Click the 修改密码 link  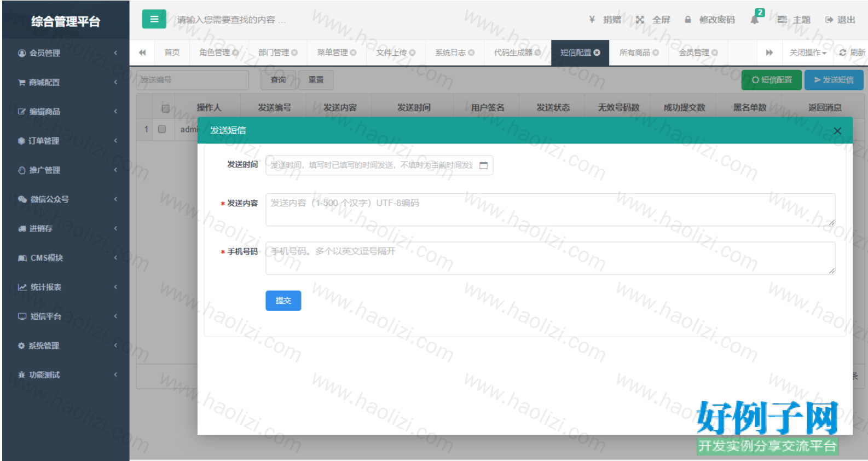click(717, 20)
